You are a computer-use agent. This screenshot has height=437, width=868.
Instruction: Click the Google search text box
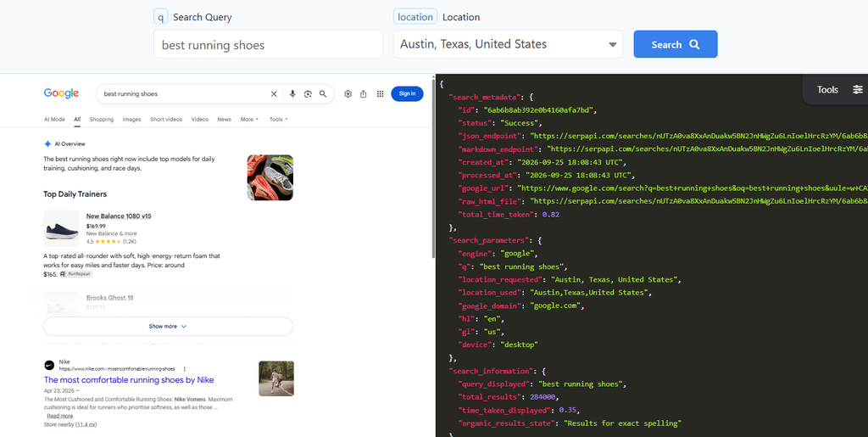pyautogui.click(x=183, y=94)
